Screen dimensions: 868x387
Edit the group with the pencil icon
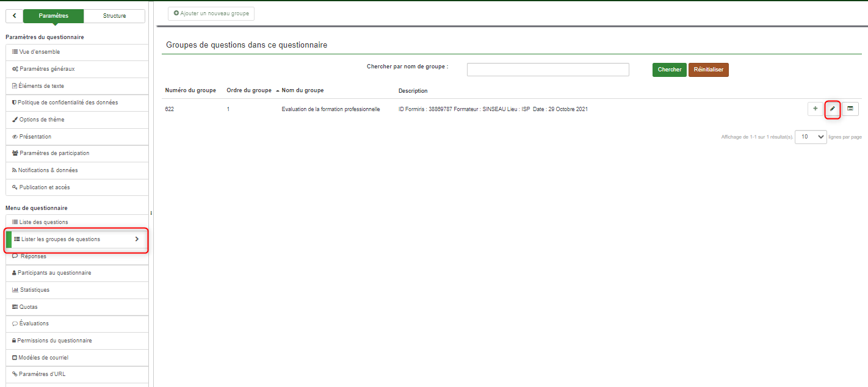pyautogui.click(x=832, y=109)
